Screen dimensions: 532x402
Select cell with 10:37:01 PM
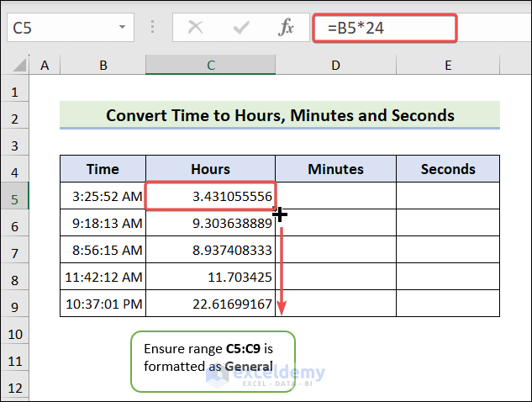[103, 304]
